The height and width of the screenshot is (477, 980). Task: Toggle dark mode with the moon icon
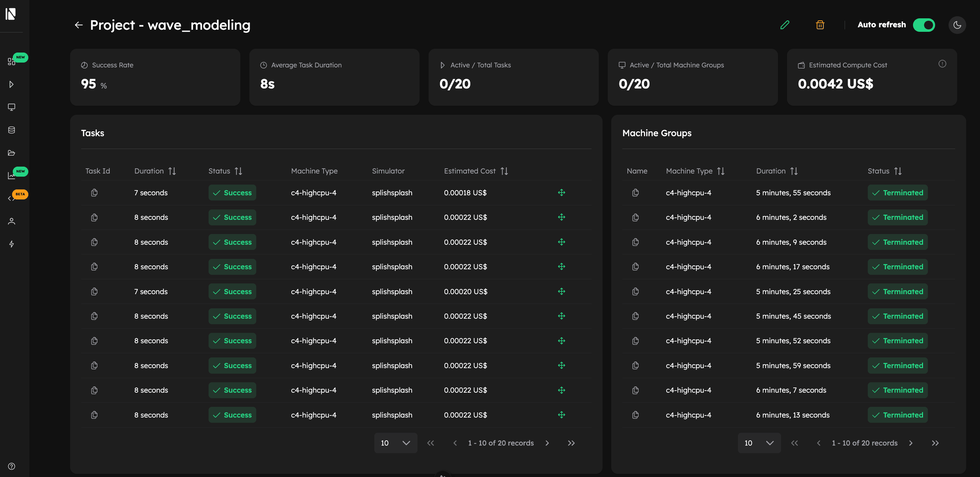click(958, 25)
